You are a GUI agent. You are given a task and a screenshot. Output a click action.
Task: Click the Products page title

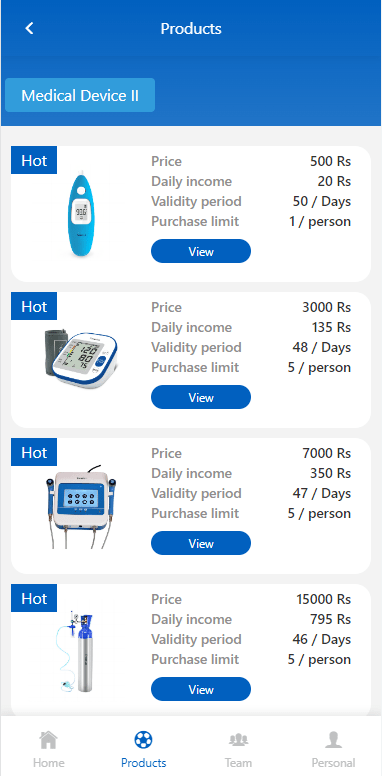pos(191,28)
